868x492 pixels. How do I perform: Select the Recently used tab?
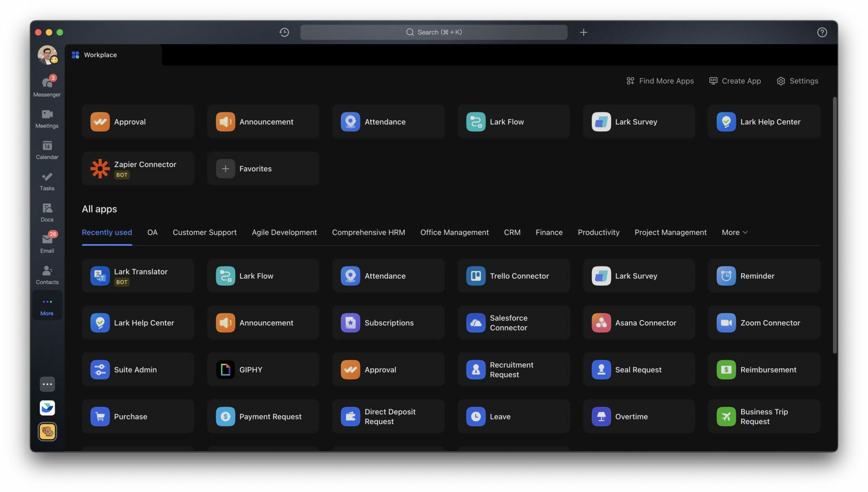pos(107,232)
